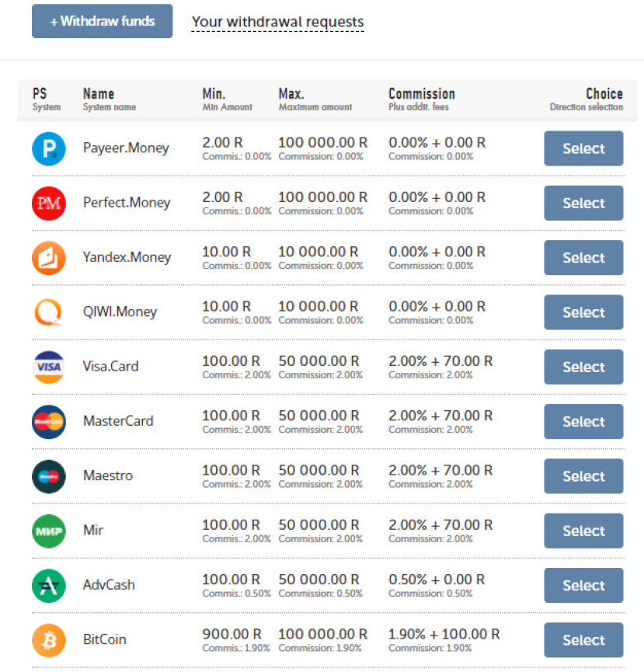The height and width of the screenshot is (672, 644).
Task: Click BitCoin minimum amount 900.00 R
Action: click(x=231, y=634)
